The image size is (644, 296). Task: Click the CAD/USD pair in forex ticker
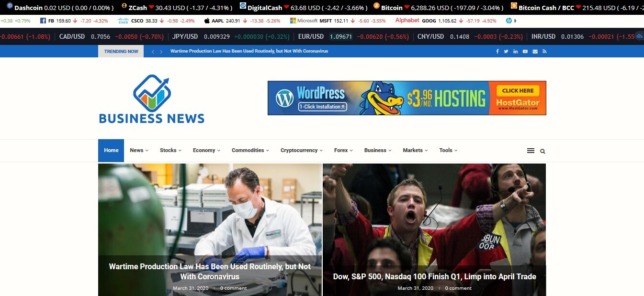pos(72,36)
